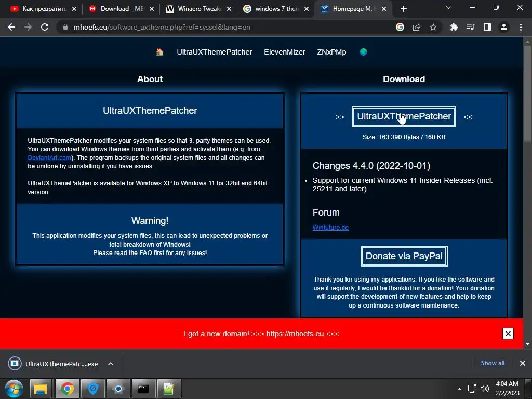Open UltraUXThemePatcher in site menu

click(x=215, y=52)
